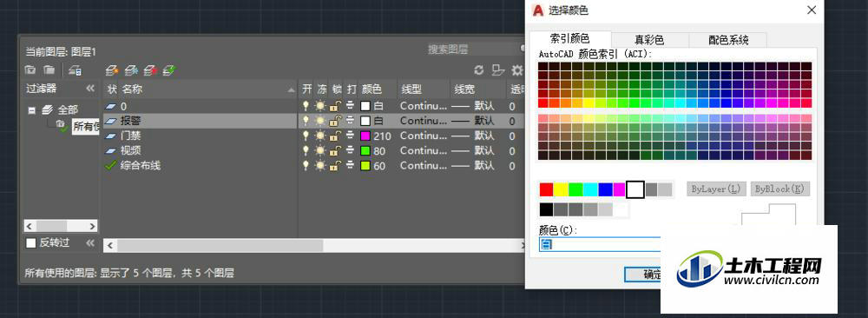Click the Set Current layer icon
This screenshot has height=318, width=868.
[169, 70]
